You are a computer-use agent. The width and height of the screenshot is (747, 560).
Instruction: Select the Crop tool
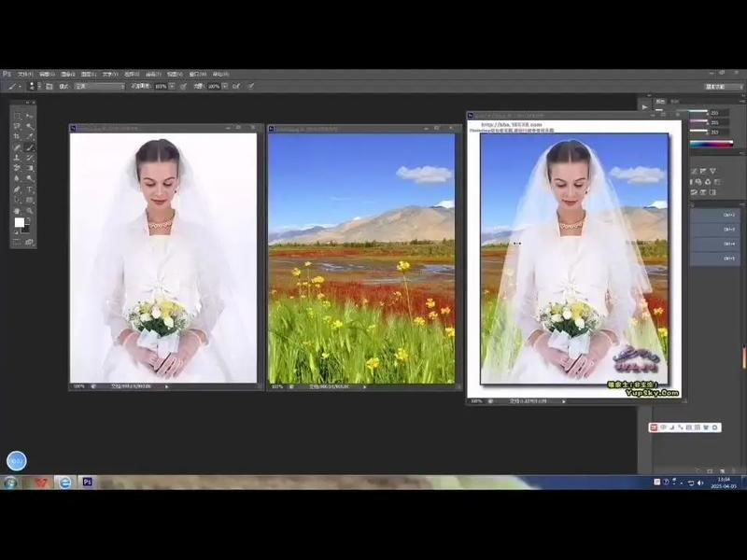pyautogui.click(x=18, y=135)
